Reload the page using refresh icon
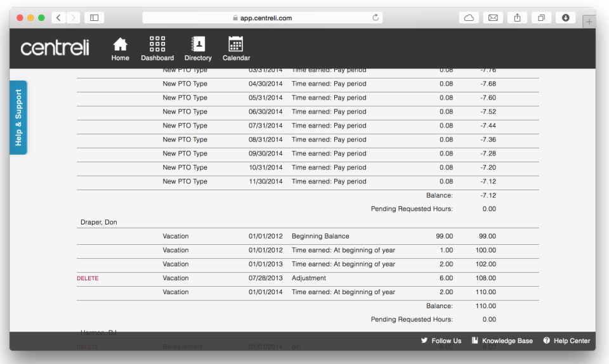 pos(375,18)
